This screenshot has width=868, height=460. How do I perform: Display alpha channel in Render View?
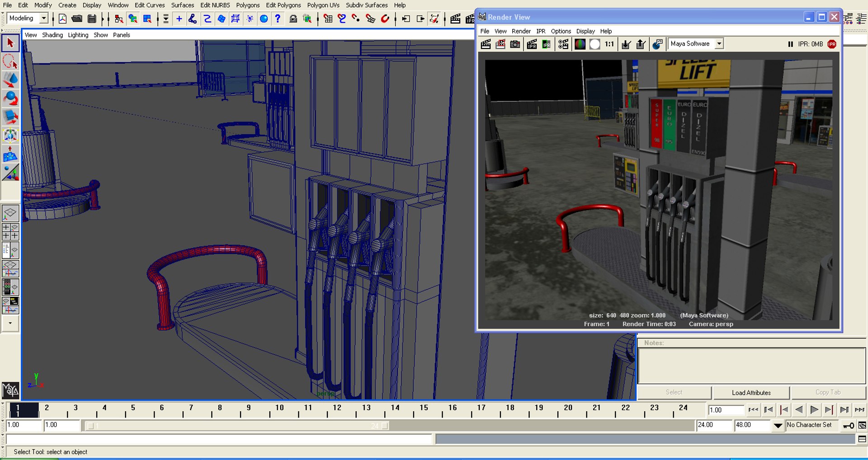pyautogui.click(x=595, y=44)
